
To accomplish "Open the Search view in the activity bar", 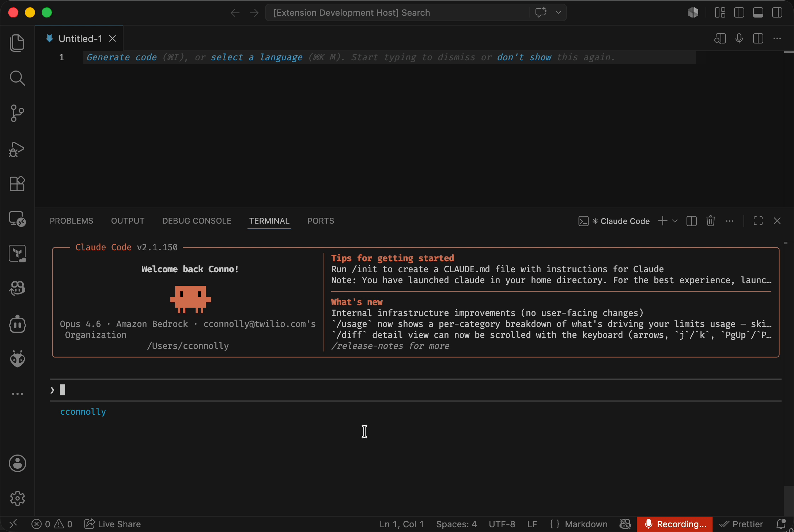I will pos(17,78).
